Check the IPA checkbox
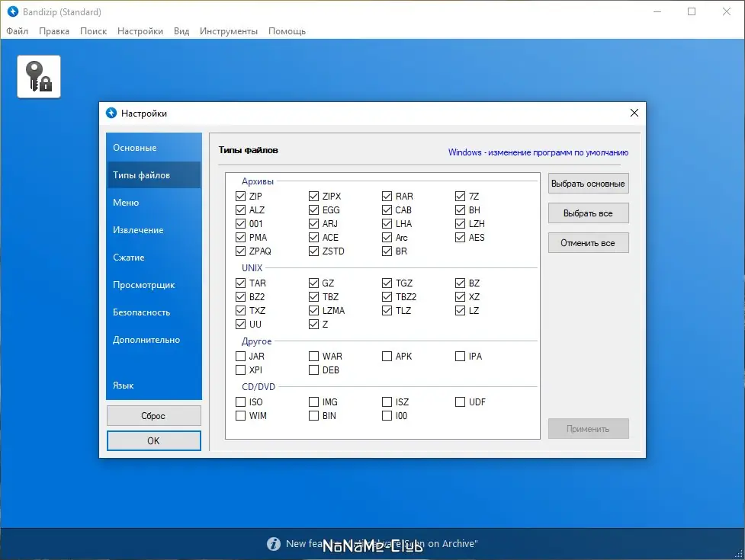The height and width of the screenshot is (560, 745). 460,356
